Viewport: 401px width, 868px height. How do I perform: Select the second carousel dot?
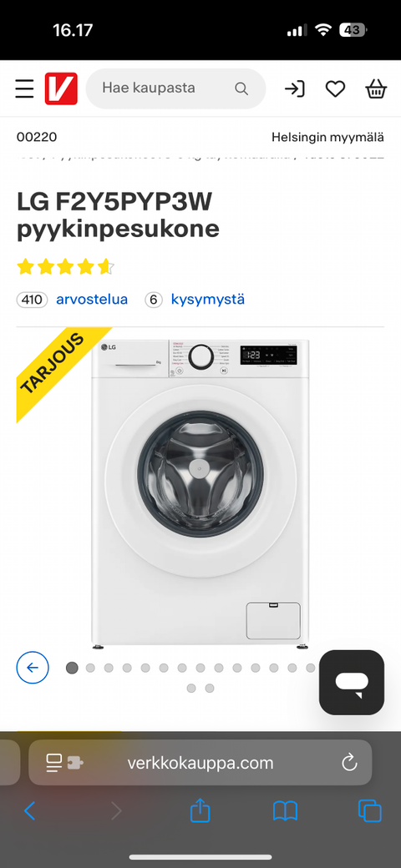90,668
